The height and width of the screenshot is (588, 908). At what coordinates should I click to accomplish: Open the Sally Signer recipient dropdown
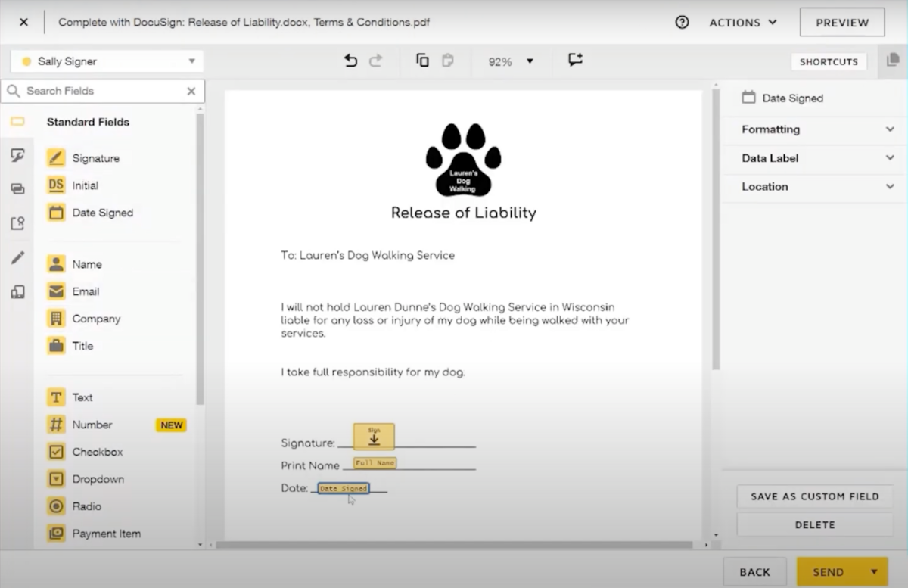pos(107,61)
